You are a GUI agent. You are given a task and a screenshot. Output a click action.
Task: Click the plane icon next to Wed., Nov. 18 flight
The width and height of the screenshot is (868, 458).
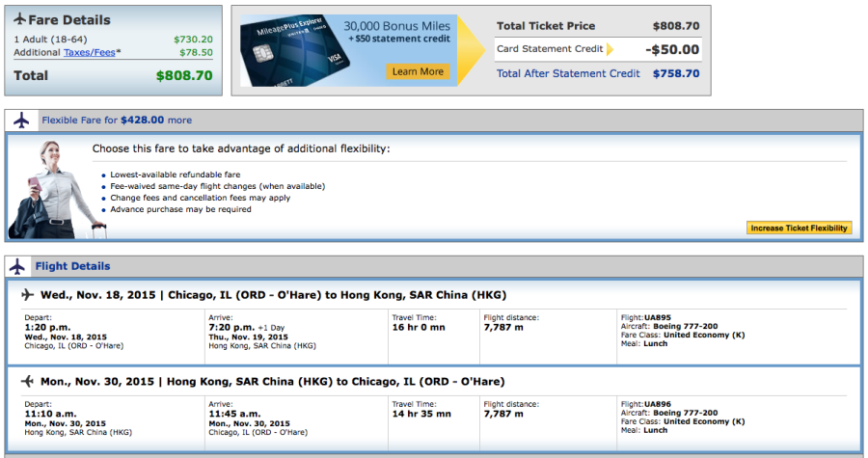pyautogui.click(x=27, y=295)
